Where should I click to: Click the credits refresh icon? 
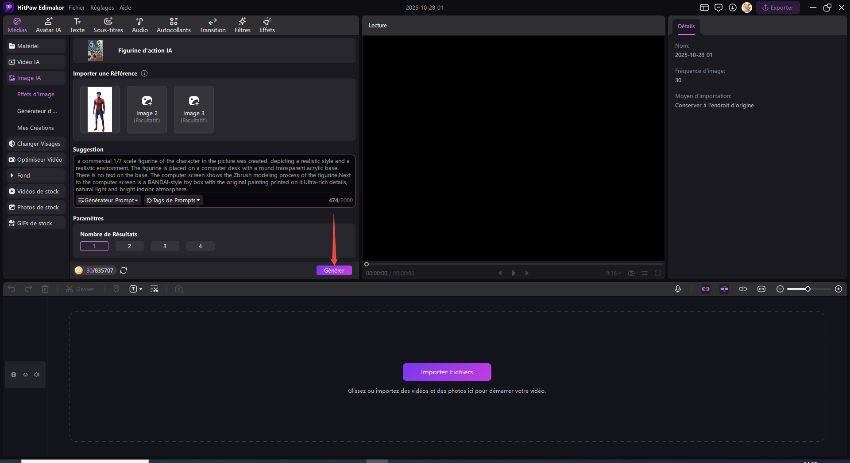123,270
